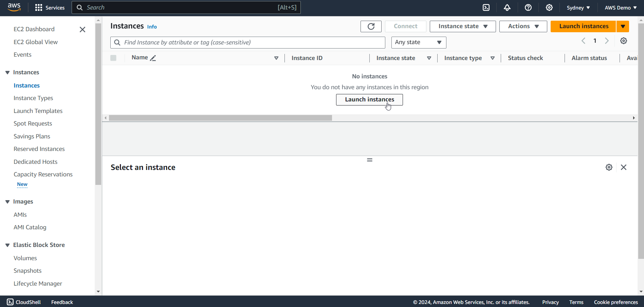Viewport: 644px width, 307px height.
Task: Open the Sydney region dropdown
Action: pyautogui.click(x=578, y=7)
